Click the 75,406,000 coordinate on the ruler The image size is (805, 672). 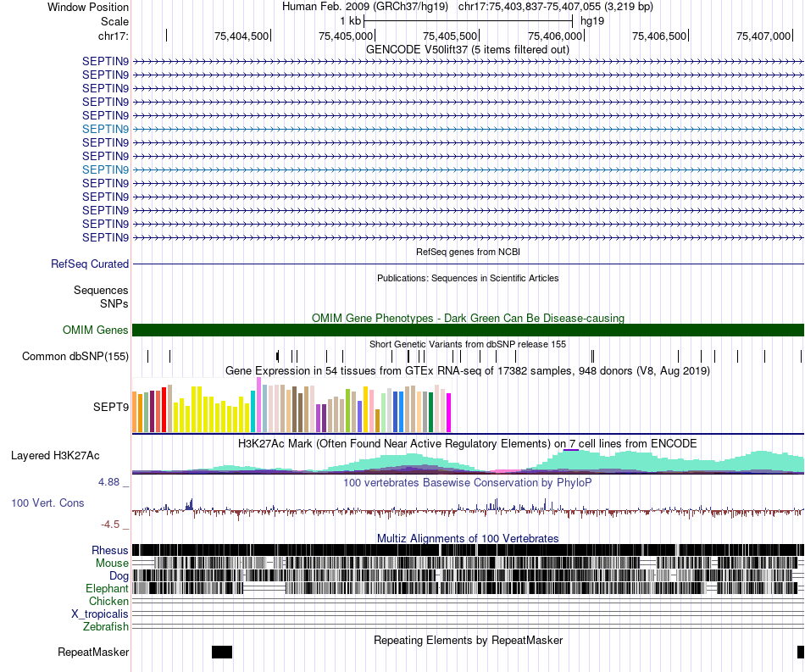pos(555,36)
